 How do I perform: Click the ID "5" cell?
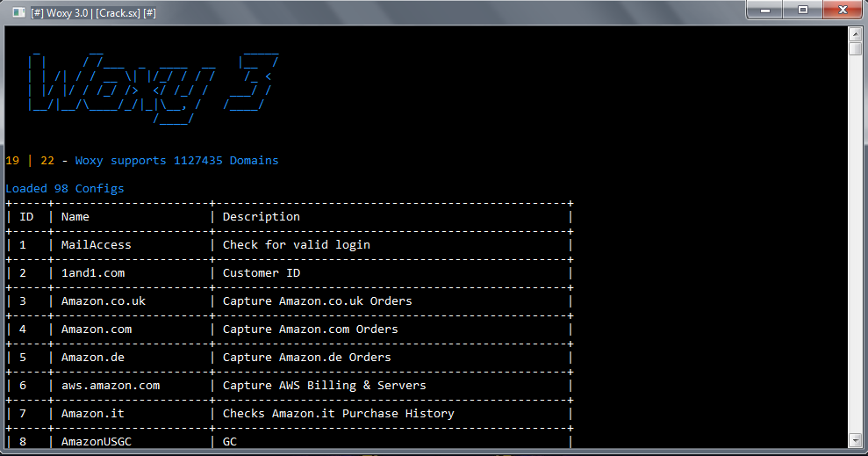23,358
